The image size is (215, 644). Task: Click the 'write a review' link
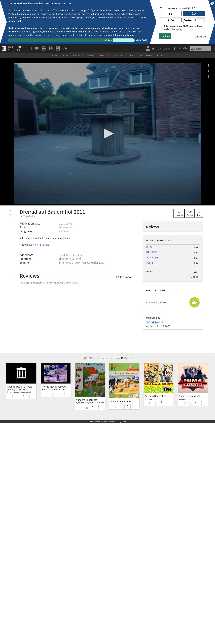[x=71, y=283]
